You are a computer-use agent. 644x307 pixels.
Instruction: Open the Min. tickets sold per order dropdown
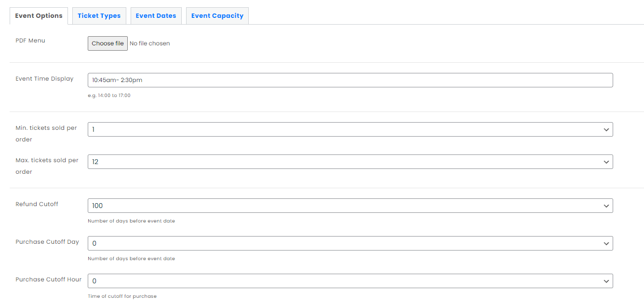tap(350, 129)
